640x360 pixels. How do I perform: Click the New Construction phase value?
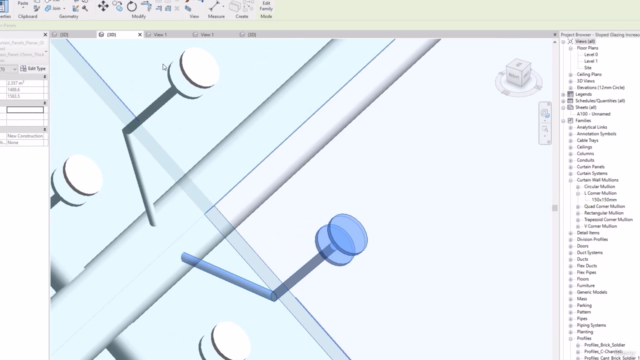coord(25,136)
